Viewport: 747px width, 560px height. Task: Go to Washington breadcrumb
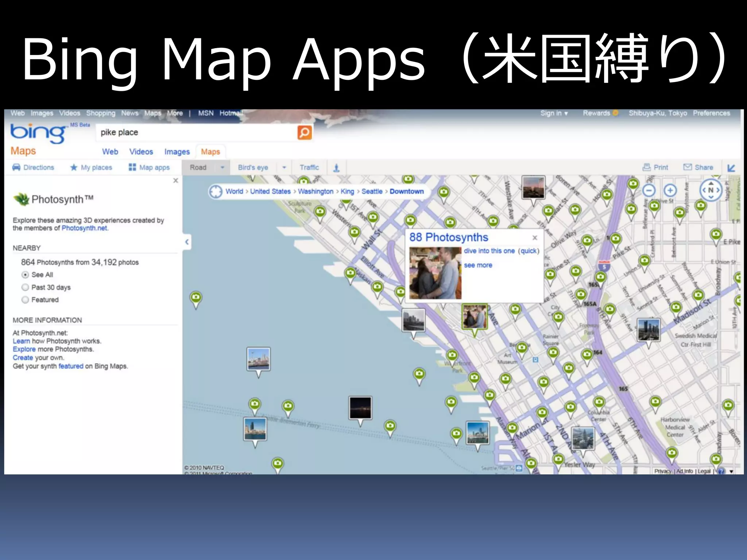tap(316, 191)
